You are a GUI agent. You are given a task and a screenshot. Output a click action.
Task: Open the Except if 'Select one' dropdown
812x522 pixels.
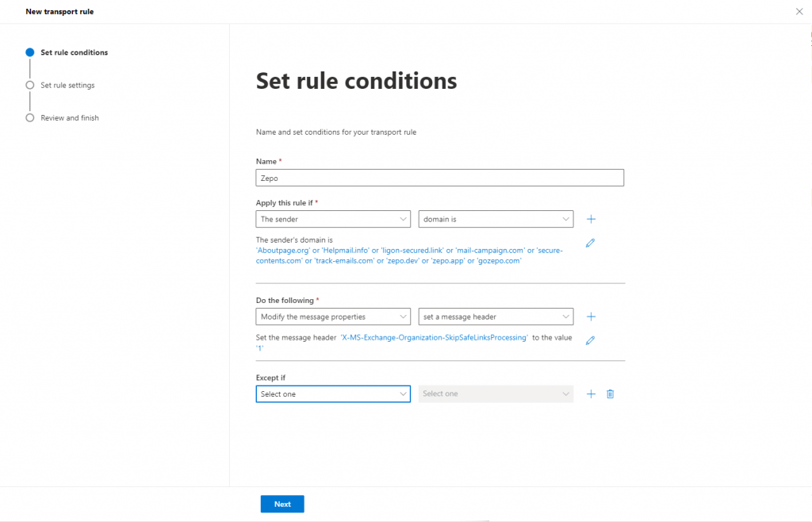(x=333, y=393)
